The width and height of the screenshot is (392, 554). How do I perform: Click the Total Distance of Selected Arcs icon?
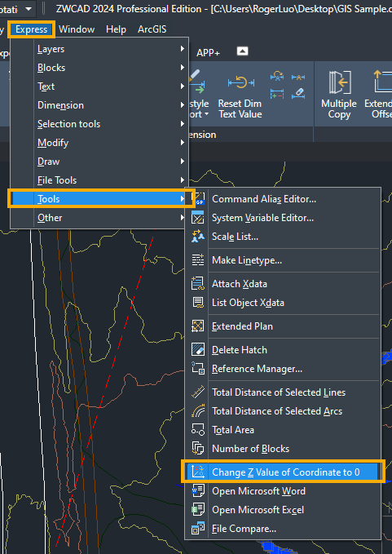[x=197, y=411]
